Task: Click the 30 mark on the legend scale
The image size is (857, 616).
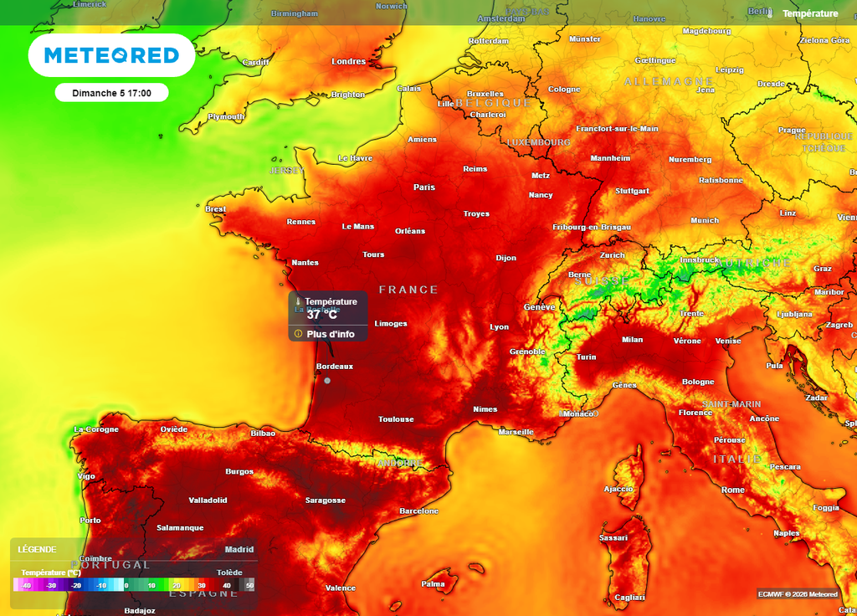Action: coord(201,585)
